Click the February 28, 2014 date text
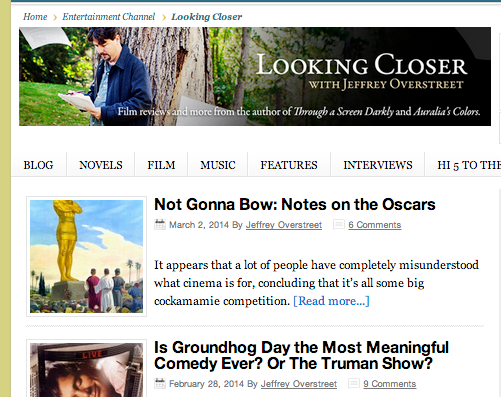Screen dimensions: 501x397 click(206, 384)
